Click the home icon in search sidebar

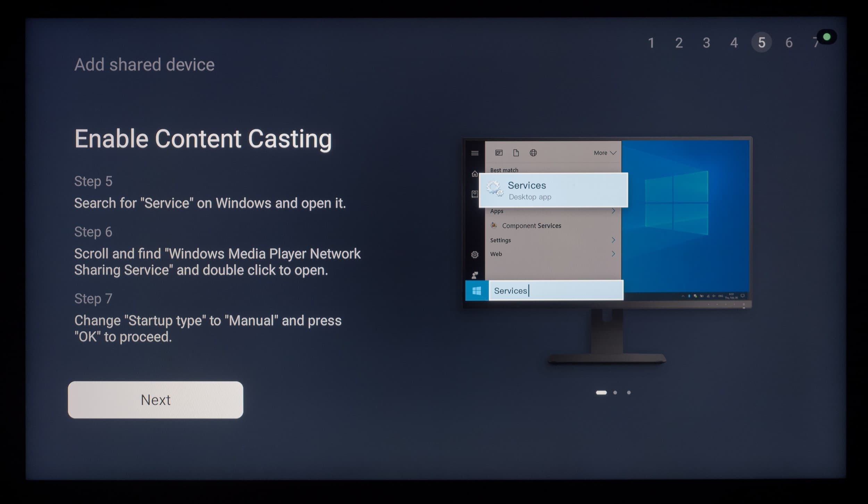click(475, 174)
